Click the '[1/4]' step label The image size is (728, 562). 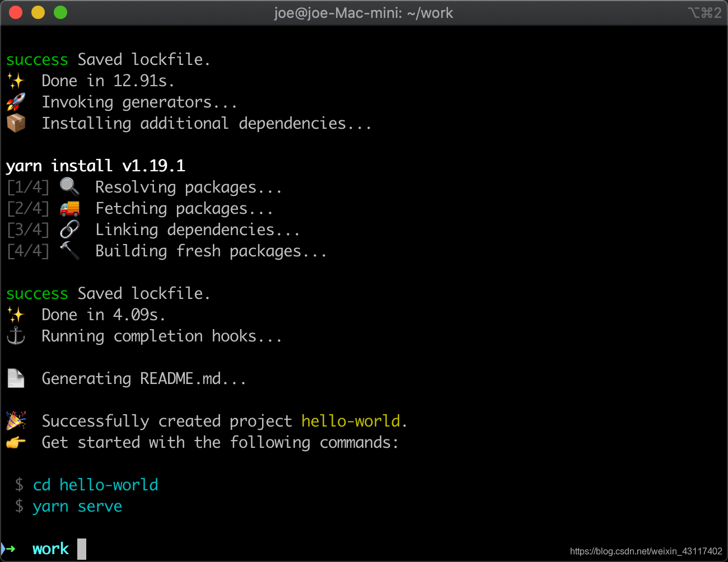[x=28, y=187]
